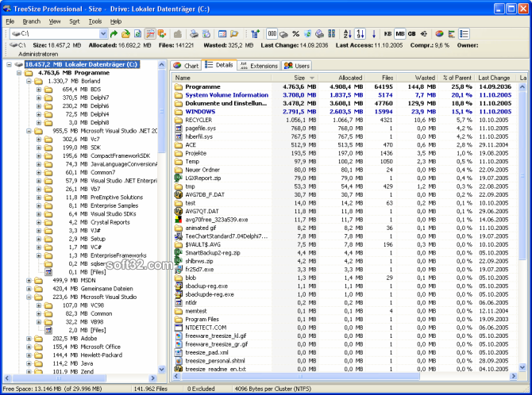Click the options window icon
The width and height of the screenshot is (532, 395).
pyautogui.click(x=222, y=34)
